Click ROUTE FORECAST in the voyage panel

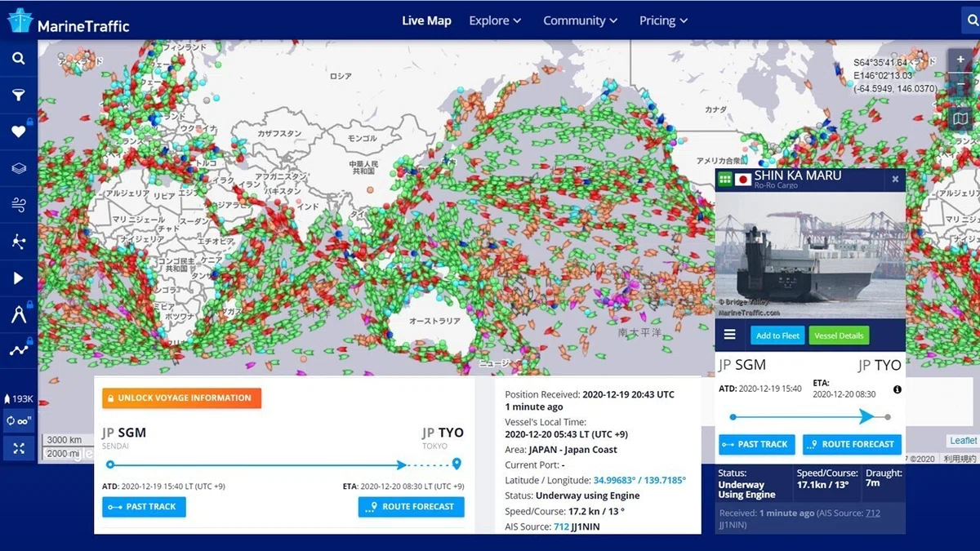[411, 506]
